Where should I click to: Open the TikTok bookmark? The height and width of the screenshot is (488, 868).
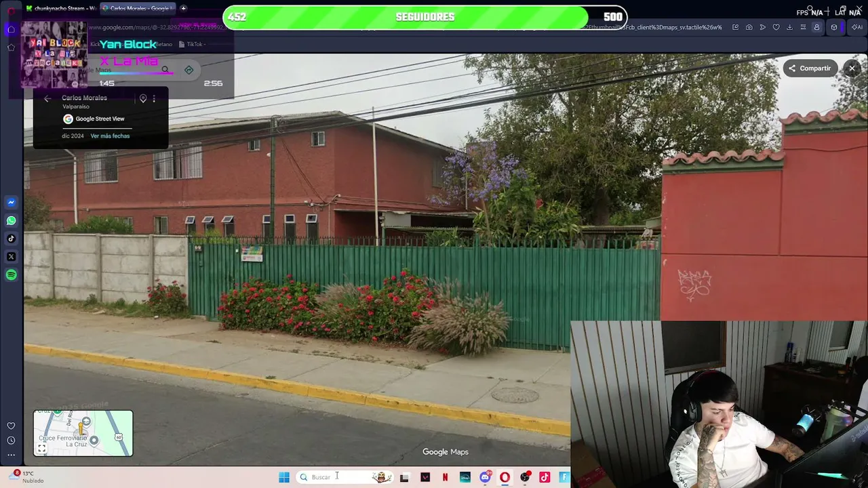192,44
